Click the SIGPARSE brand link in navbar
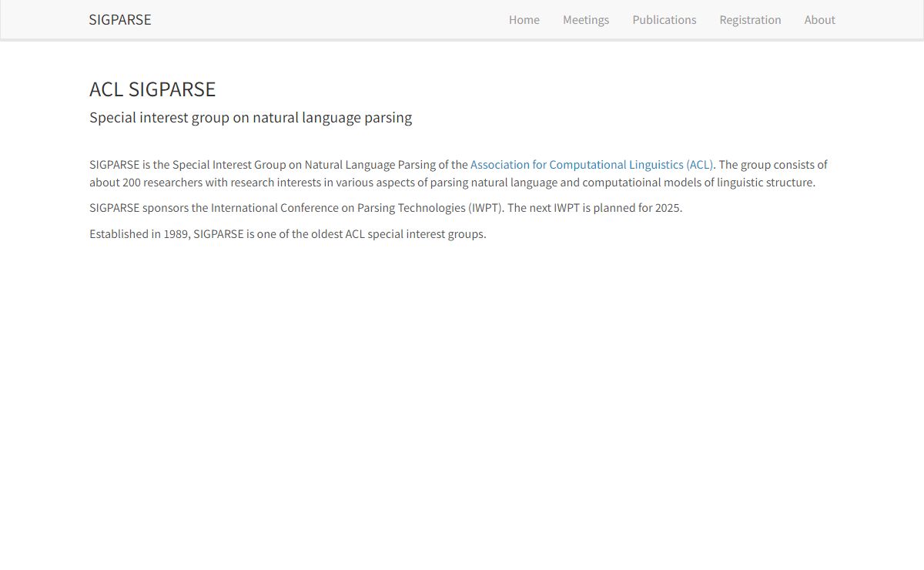Viewport: 924px width, 570px height. coord(120,20)
